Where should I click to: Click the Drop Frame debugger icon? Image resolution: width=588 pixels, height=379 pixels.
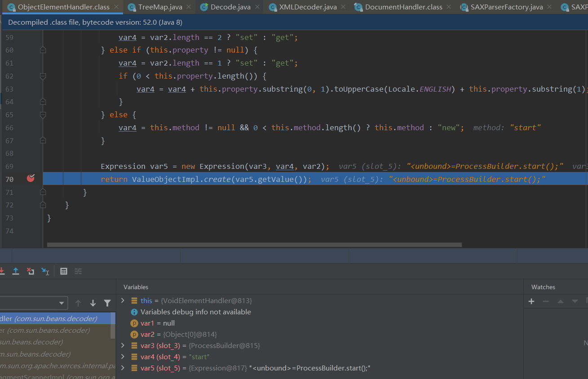click(30, 271)
